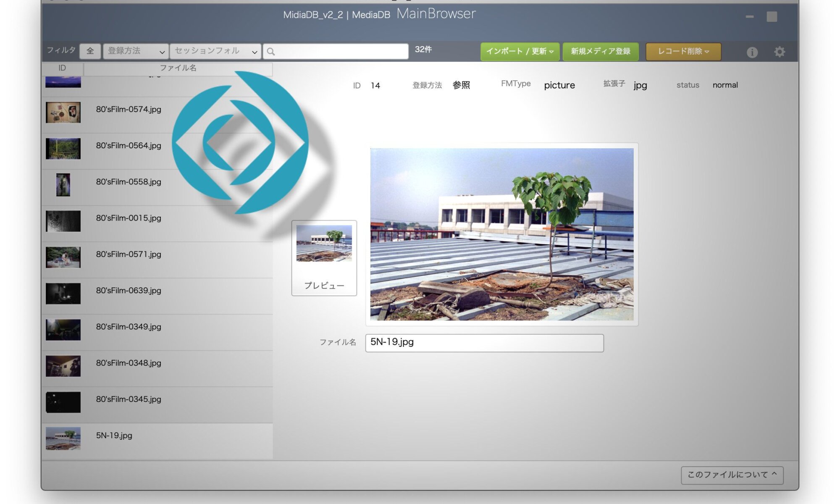This screenshot has width=840, height=504.
Task: Click the 拡張子 value jpg
Action: coord(640,85)
